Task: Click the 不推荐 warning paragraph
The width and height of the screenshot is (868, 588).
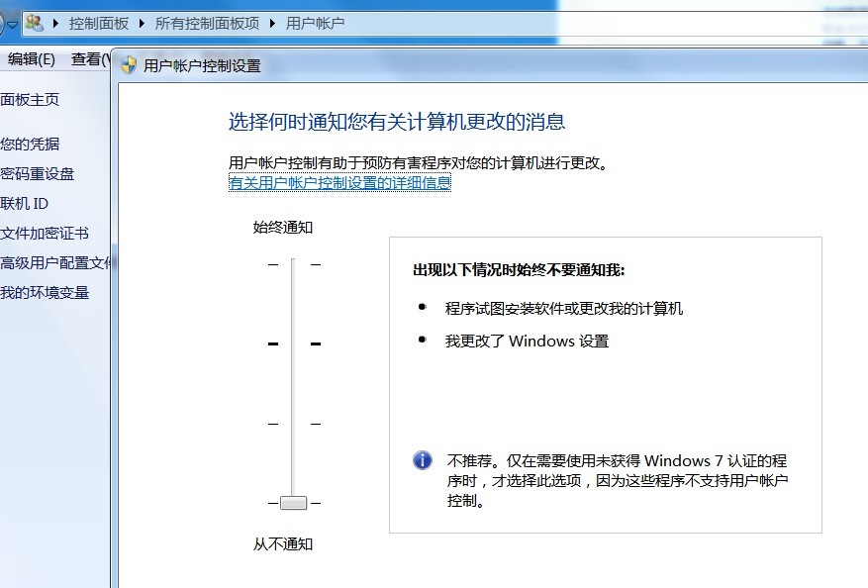Action: 618,480
